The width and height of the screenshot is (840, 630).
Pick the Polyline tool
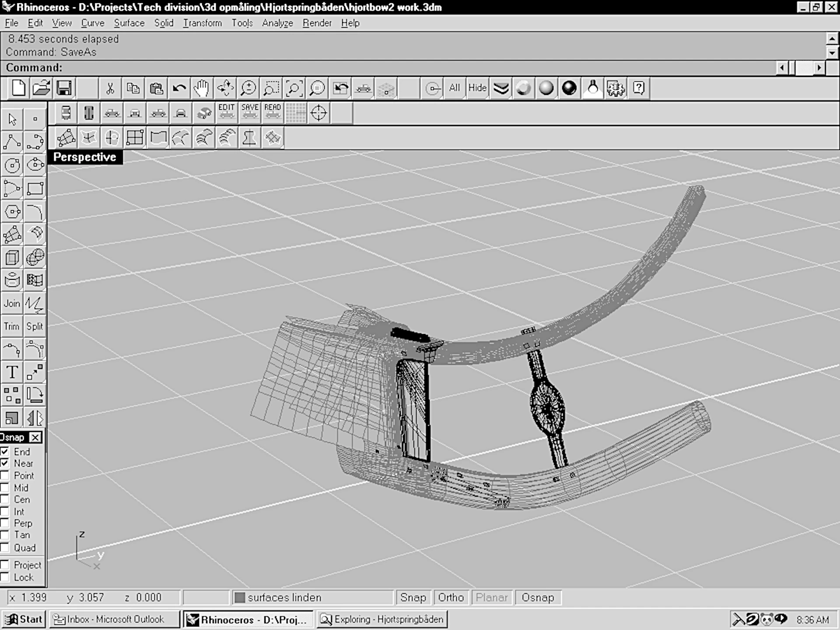pos(12,142)
